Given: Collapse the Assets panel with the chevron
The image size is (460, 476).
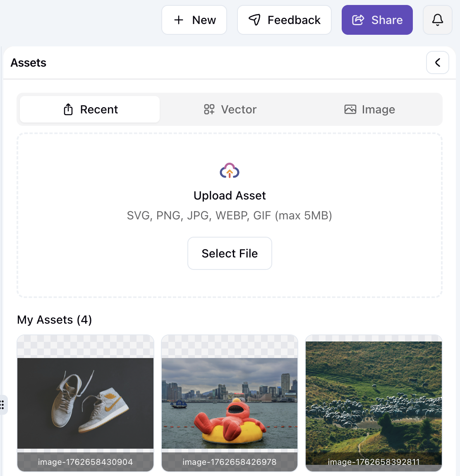Looking at the screenshot, I should pyautogui.click(x=437, y=63).
